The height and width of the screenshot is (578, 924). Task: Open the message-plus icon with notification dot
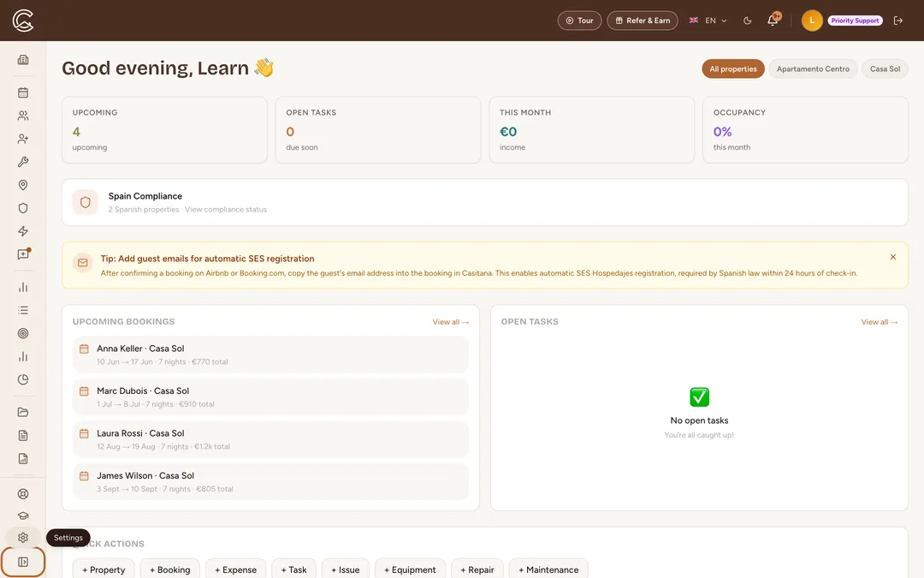click(23, 254)
